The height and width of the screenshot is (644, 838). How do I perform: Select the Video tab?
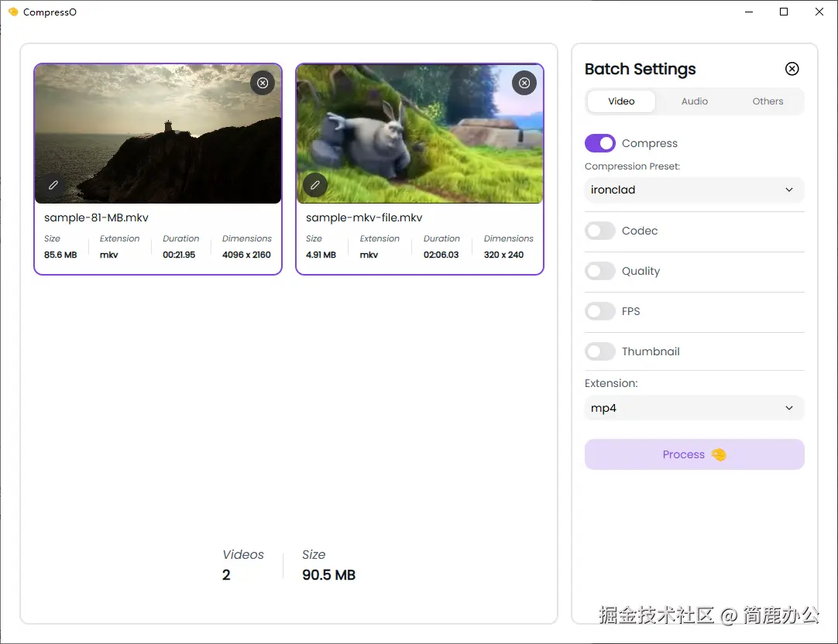coord(620,101)
